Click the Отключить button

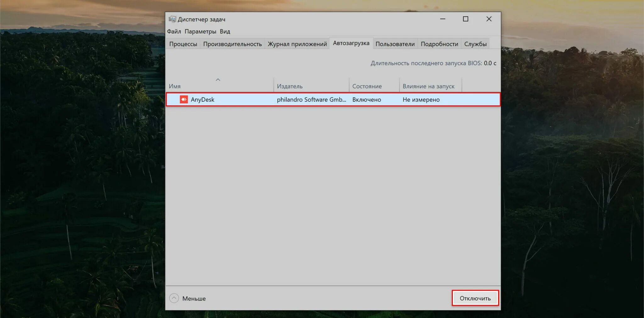coord(475,298)
